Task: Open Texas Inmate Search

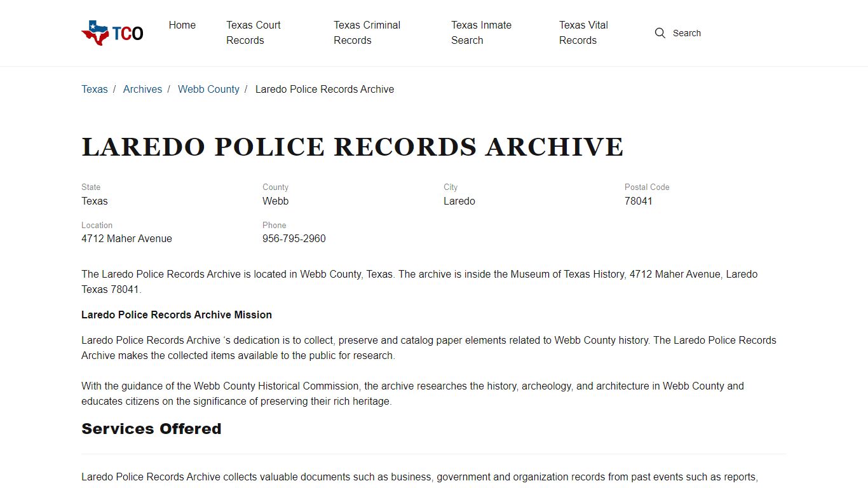Action: (x=481, y=33)
